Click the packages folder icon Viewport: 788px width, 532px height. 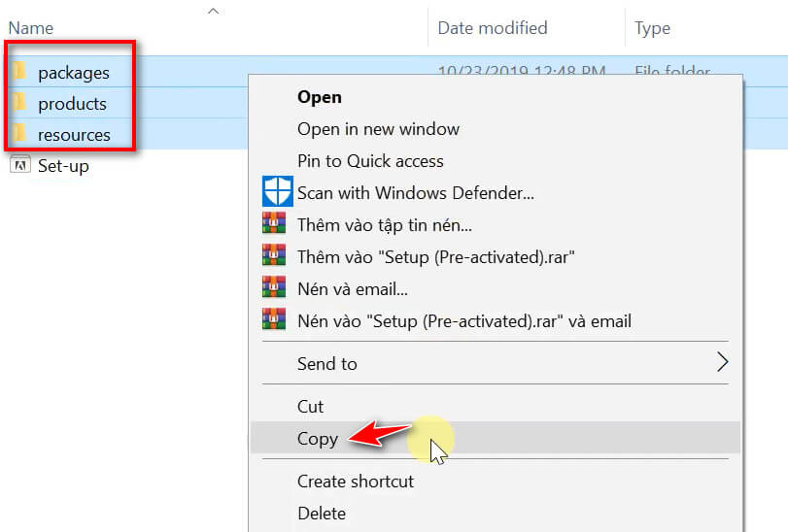pos(19,72)
